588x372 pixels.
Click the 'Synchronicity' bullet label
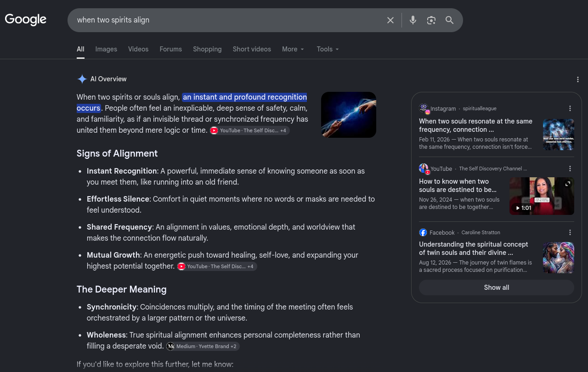pos(112,307)
